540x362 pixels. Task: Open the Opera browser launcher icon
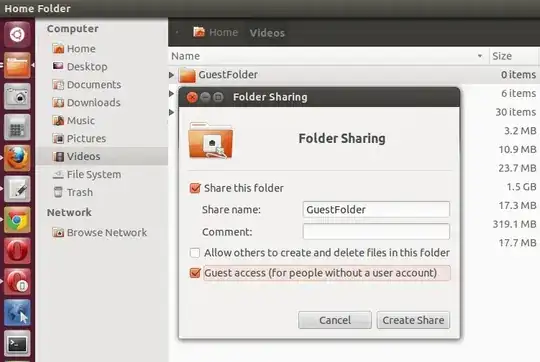click(x=17, y=251)
